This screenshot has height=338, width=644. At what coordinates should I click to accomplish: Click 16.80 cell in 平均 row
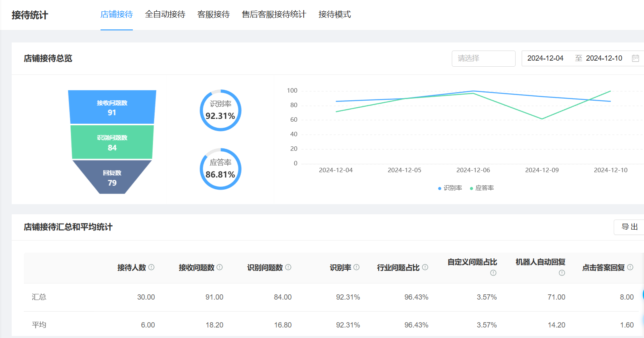click(x=283, y=325)
